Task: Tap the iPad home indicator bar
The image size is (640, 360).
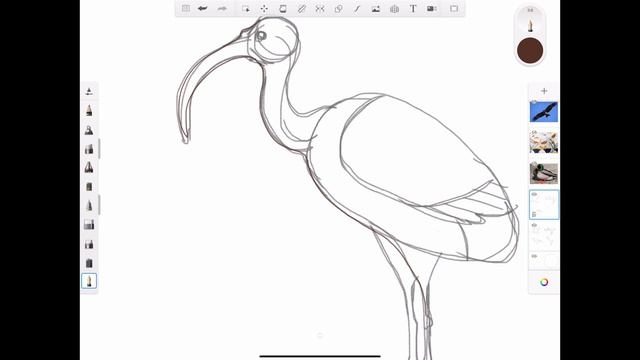Action: (320, 356)
